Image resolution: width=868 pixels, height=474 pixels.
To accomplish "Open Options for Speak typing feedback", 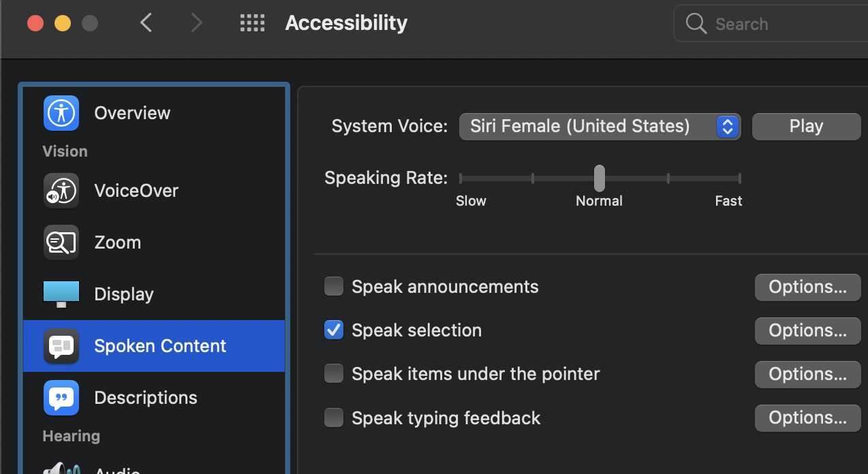I will point(807,418).
